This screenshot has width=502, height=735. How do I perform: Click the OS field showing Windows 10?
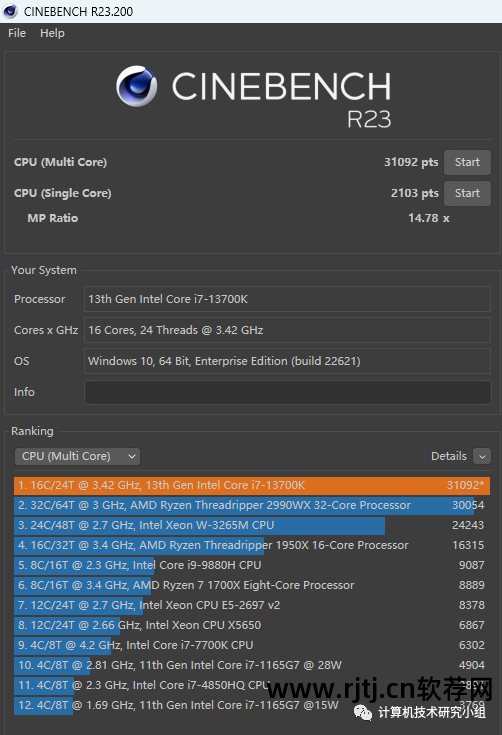287,361
